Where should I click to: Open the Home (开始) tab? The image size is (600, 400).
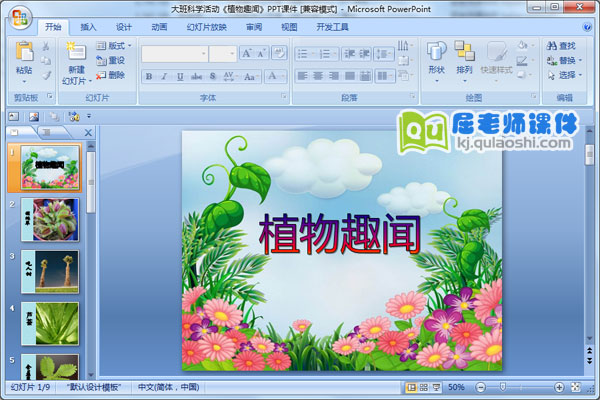pyautogui.click(x=53, y=27)
